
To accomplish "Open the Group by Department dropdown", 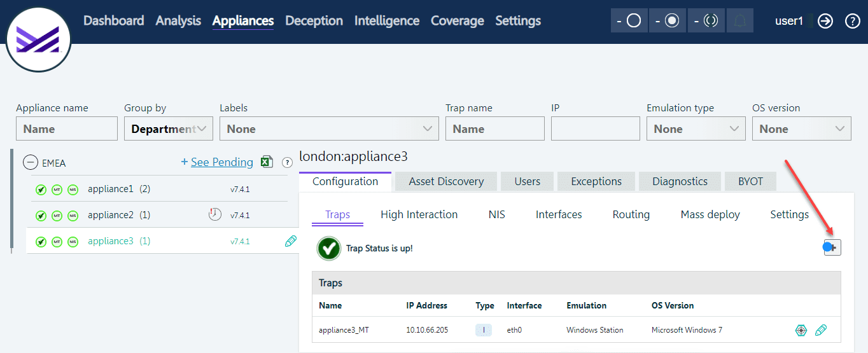I will [x=168, y=128].
